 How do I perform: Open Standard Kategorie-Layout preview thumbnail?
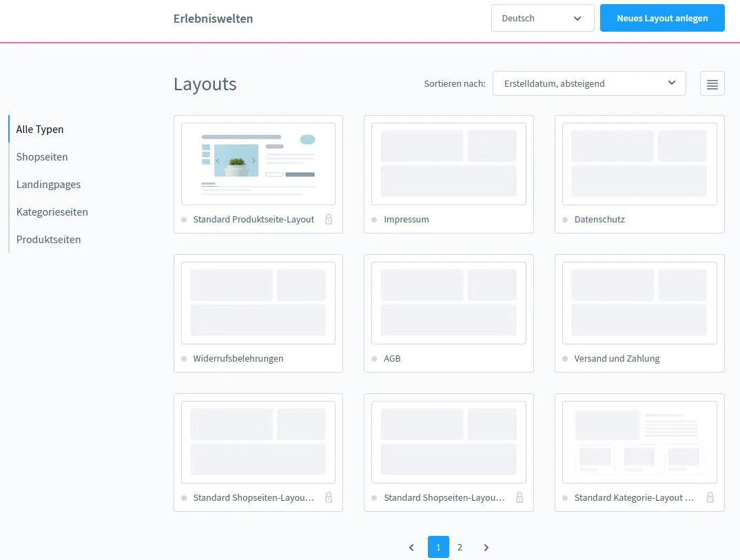(x=639, y=442)
